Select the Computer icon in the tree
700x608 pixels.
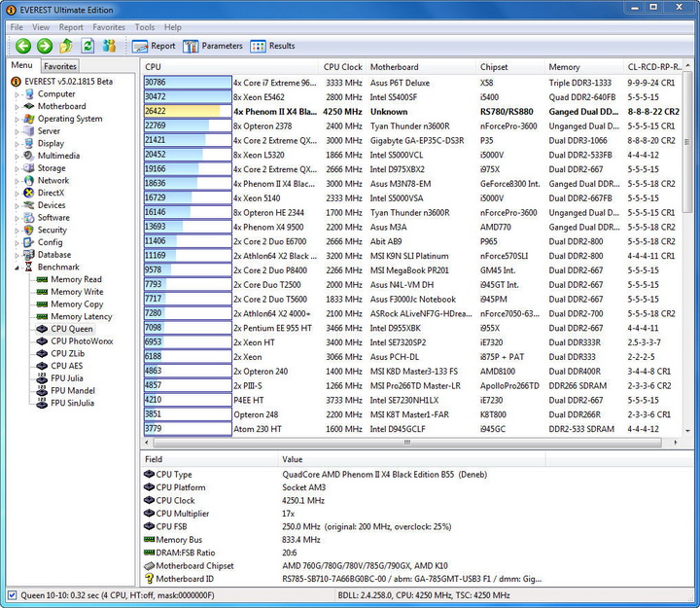pyautogui.click(x=29, y=93)
